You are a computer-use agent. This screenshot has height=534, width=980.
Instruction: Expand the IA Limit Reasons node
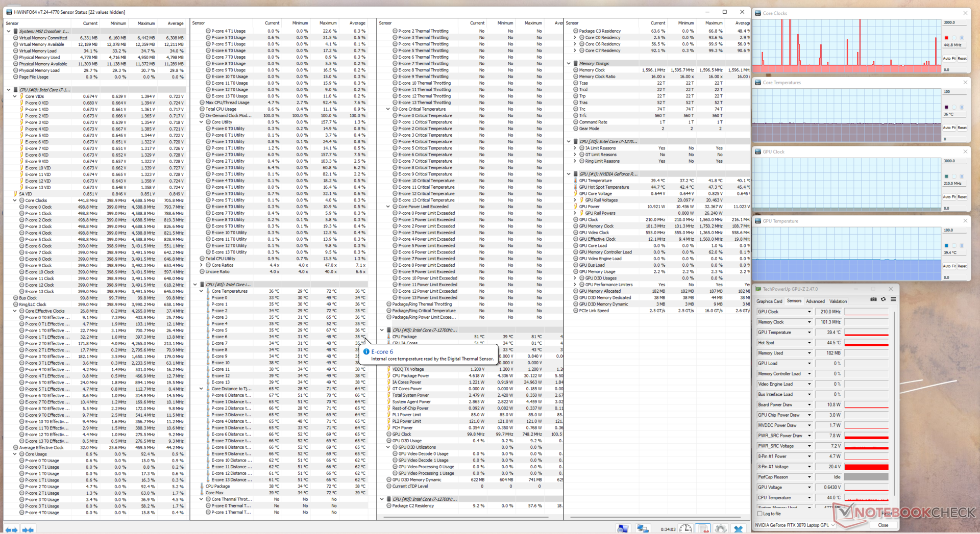coord(575,148)
